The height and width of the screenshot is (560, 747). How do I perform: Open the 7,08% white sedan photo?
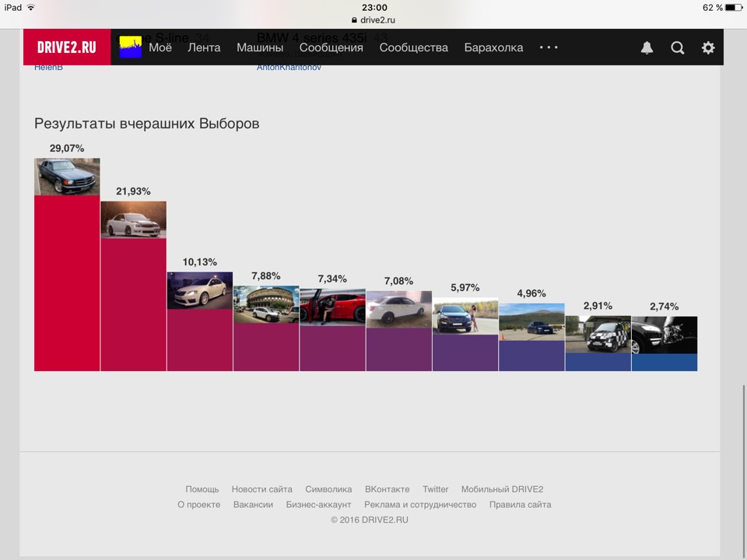[398, 310]
